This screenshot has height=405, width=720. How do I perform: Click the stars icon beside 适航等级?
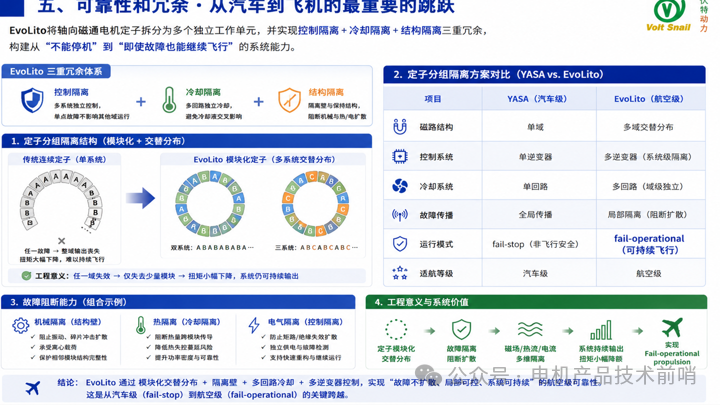click(x=400, y=273)
